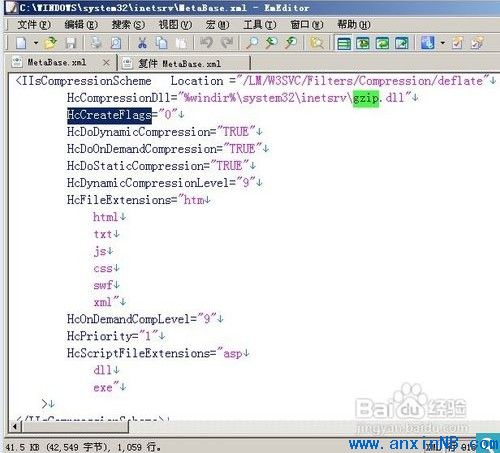Click the Open file folder icon
This screenshot has height=453, width=500.
50,43
